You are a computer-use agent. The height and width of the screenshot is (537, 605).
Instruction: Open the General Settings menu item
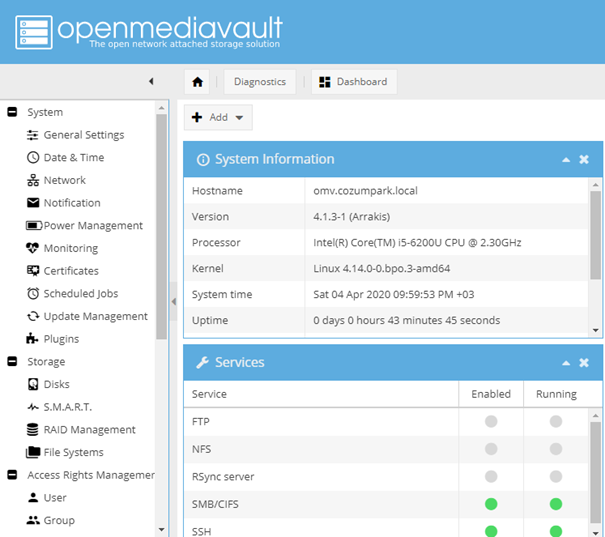coord(84,135)
